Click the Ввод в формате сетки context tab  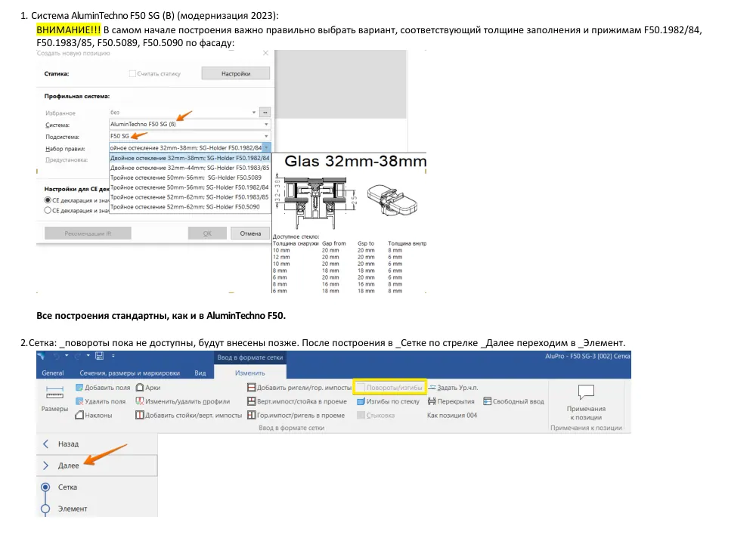(x=250, y=357)
